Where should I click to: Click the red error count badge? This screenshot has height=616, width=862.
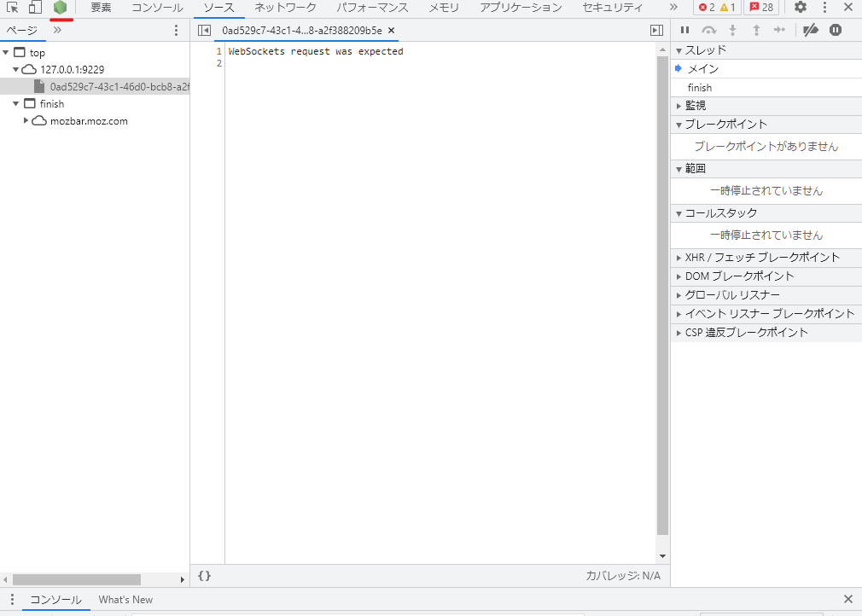click(x=707, y=7)
